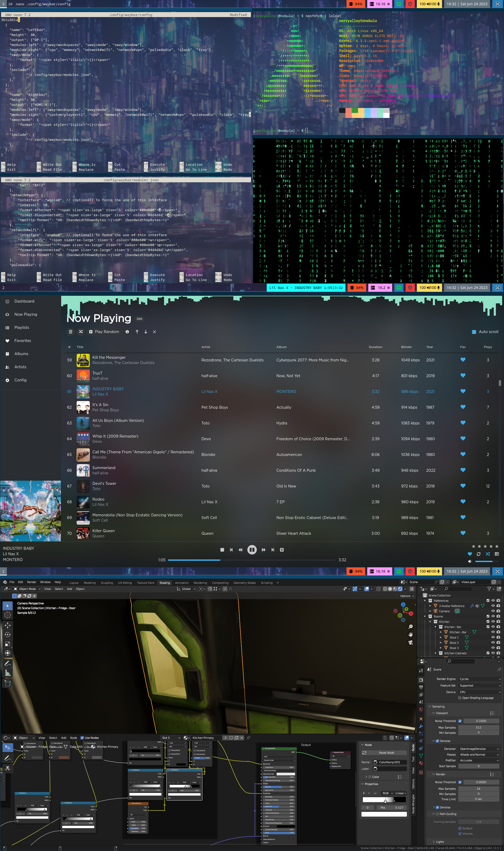
Task: Toggle the Use Nodes checkbox
Action: pos(82,738)
